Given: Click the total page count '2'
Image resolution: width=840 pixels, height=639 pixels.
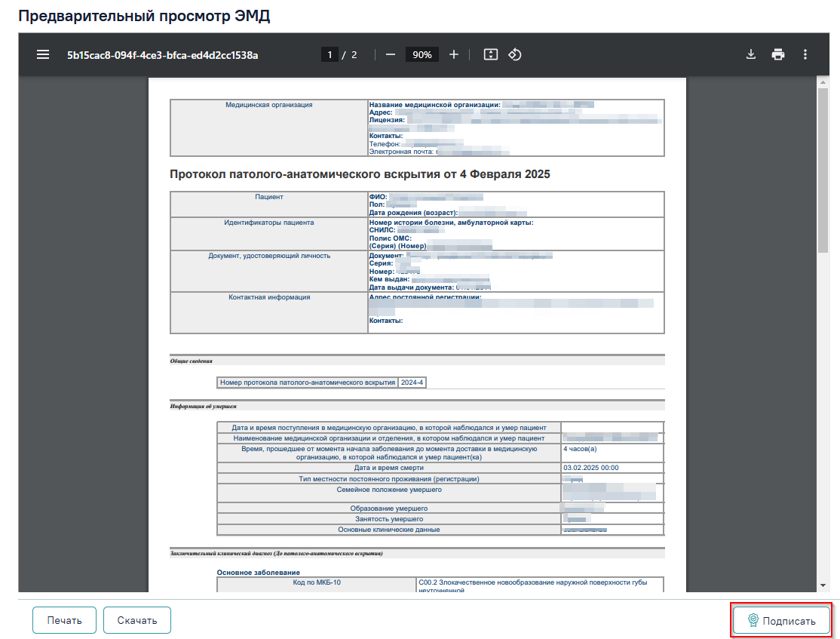Looking at the screenshot, I should (354, 54).
